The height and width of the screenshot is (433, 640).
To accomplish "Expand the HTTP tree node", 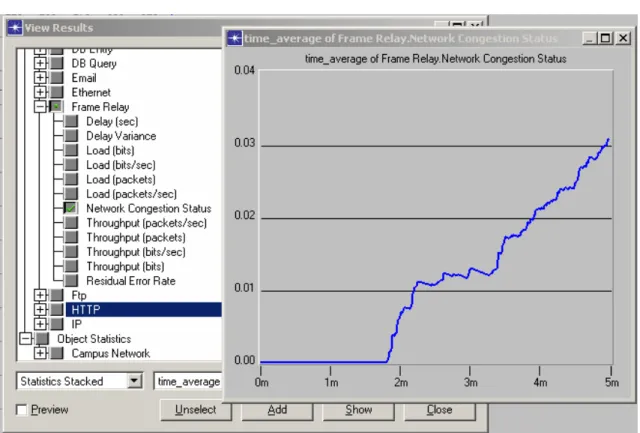I will pos(40,309).
